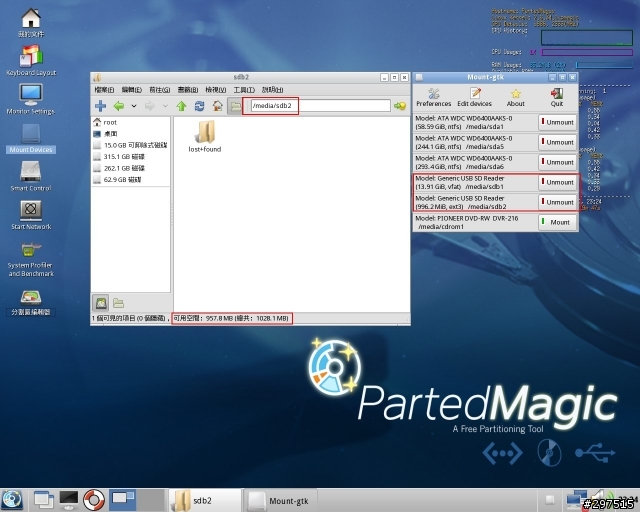
Task: Select the lost+found folder
Action: click(x=205, y=137)
